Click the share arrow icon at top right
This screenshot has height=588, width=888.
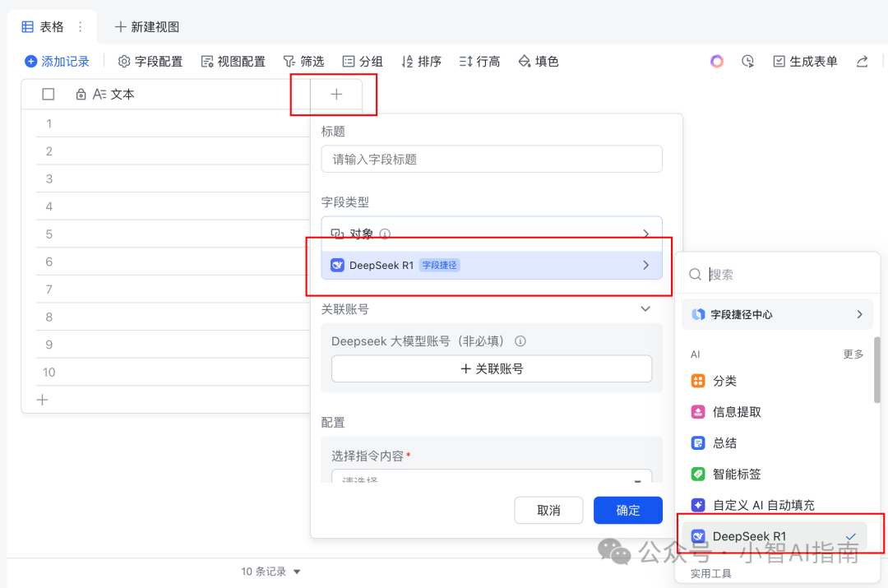[862, 62]
